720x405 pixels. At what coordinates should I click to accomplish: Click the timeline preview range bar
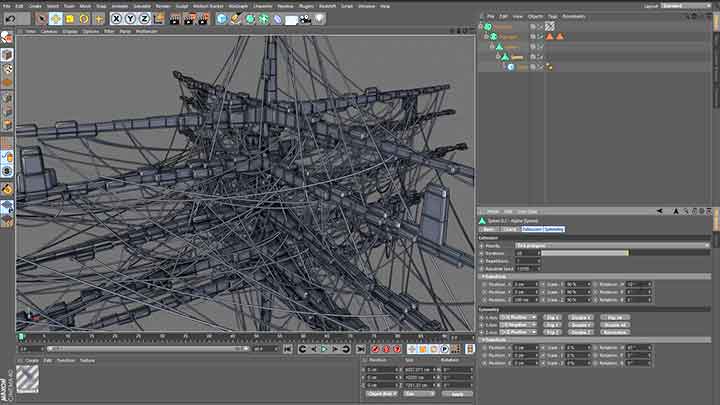pyautogui.click(x=147, y=349)
